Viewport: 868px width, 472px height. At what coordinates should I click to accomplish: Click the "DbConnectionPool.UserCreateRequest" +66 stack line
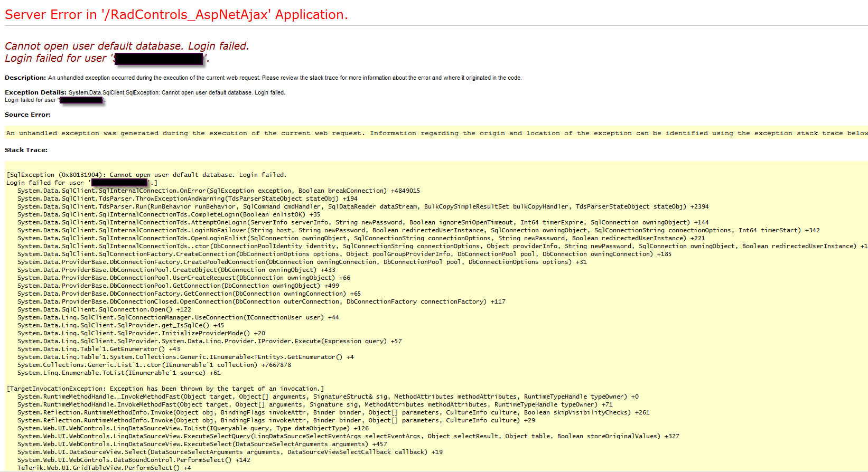[184, 278]
